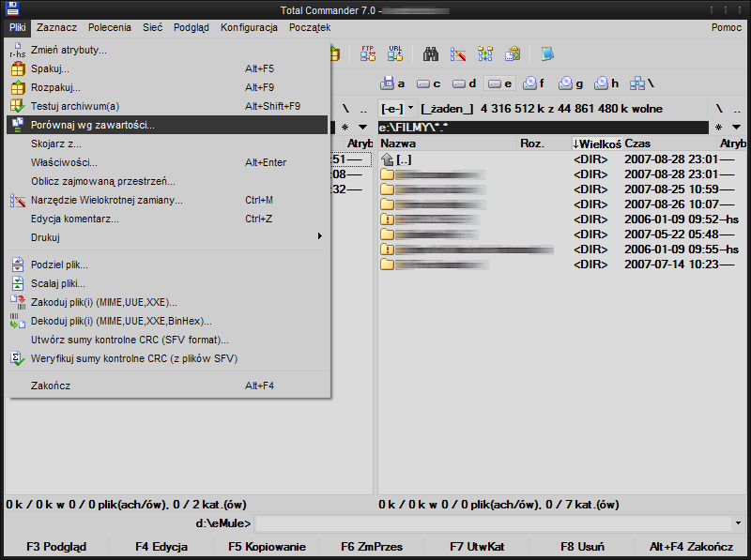Click the F8 Usuń button
Screen dimensions: 751x560
pos(582,547)
